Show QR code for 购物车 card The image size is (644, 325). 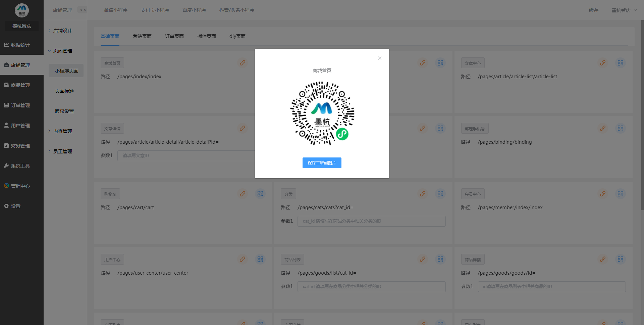[x=260, y=194]
